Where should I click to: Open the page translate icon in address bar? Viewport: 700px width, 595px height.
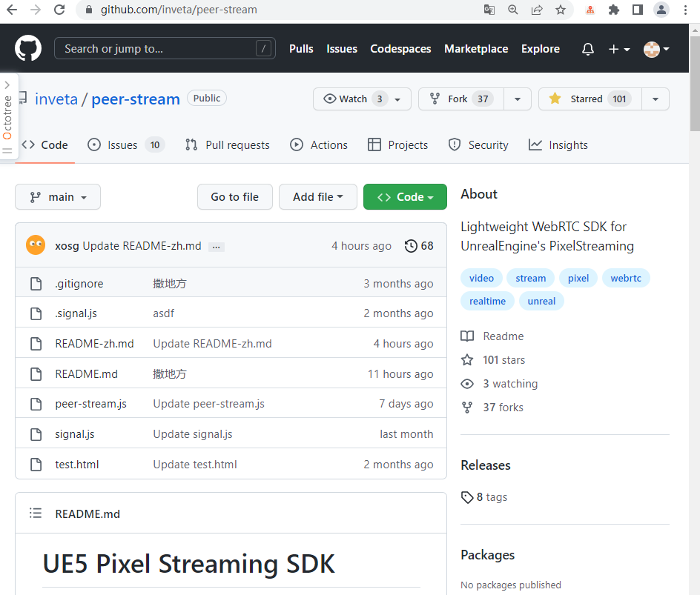point(490,10)
